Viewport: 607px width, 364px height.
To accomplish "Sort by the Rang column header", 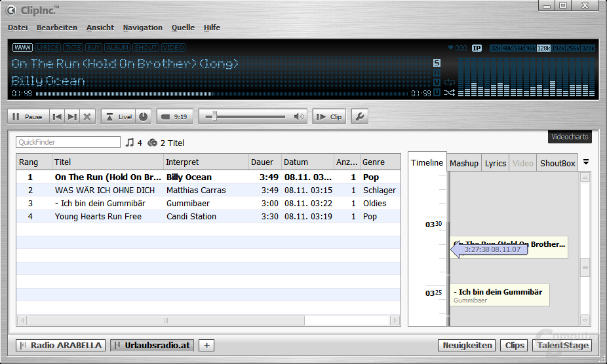I will [34, 162].
